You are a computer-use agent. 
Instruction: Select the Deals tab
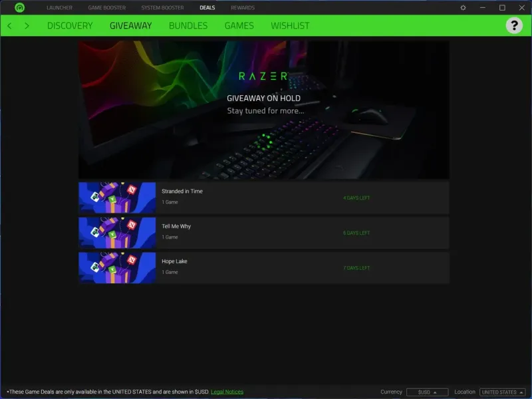point(207,8)
